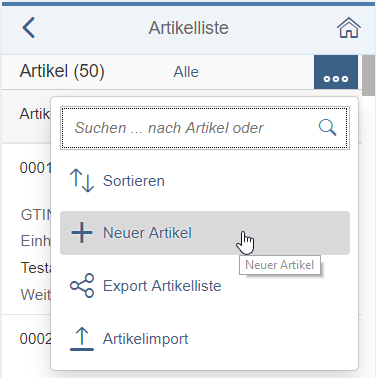Open the home screen via house icon
Viewport: 376px width, 378px height.
pyautogui.click(x=349, y=28)
